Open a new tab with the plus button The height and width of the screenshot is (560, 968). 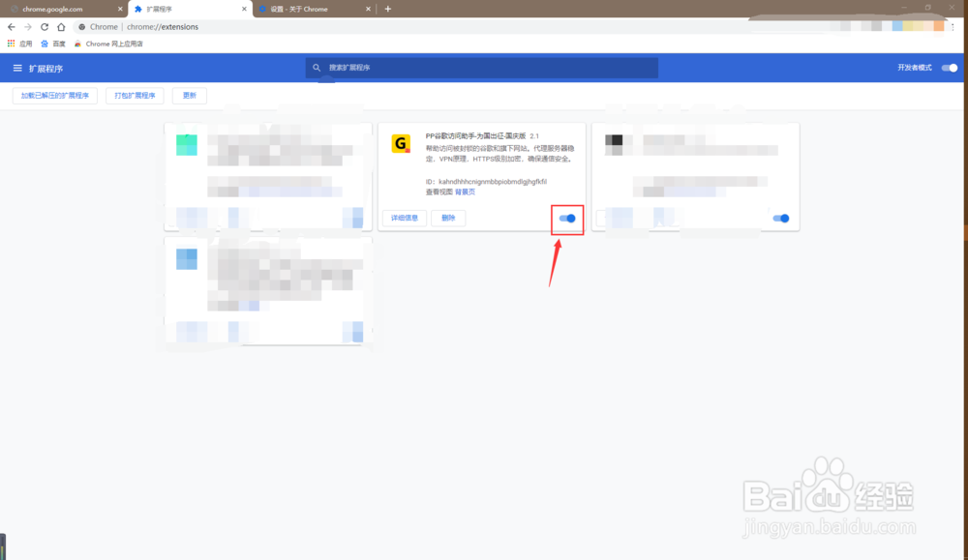[388, 9]
